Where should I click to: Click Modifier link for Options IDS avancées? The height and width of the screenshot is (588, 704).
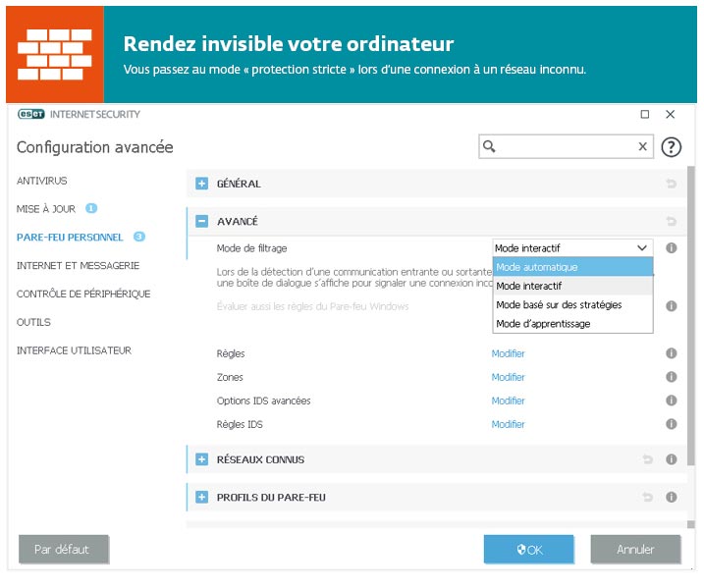click(509, 401)
